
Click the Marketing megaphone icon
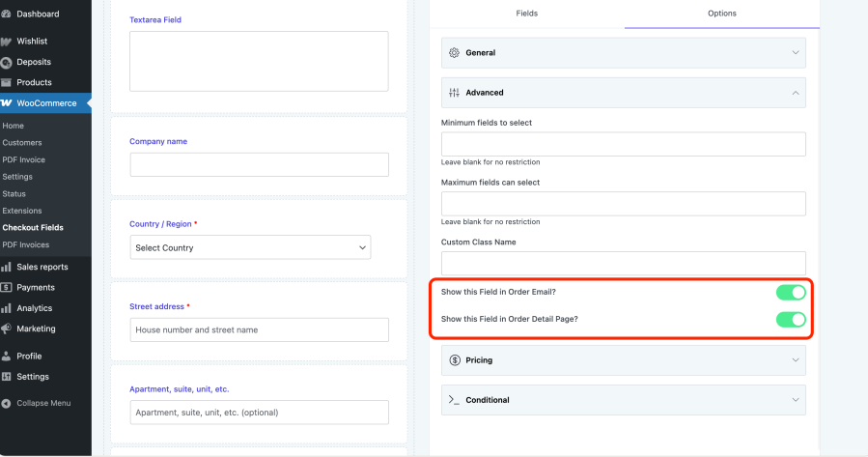point(7,328)
